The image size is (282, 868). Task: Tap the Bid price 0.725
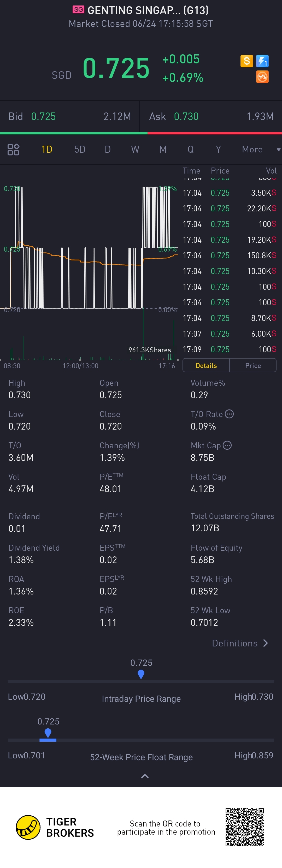44,117
